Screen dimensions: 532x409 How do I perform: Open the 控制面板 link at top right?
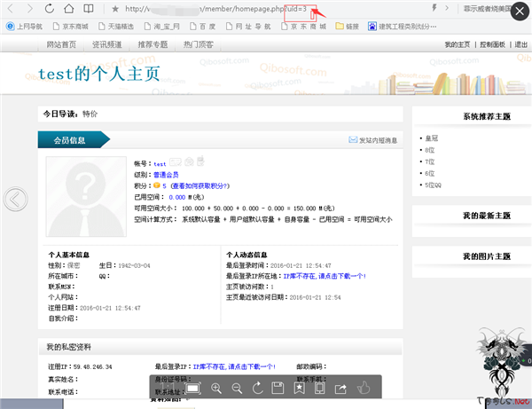pos(492,44)
